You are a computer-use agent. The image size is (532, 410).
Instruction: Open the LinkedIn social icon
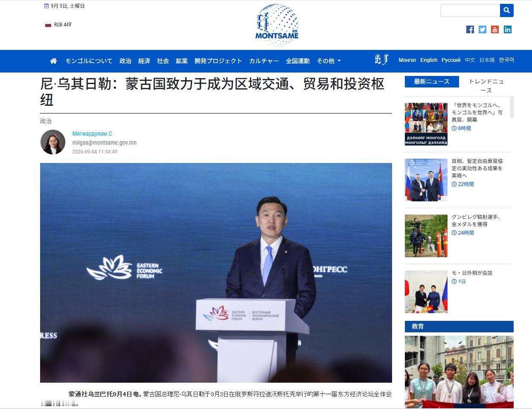click(x=508, y=29)
